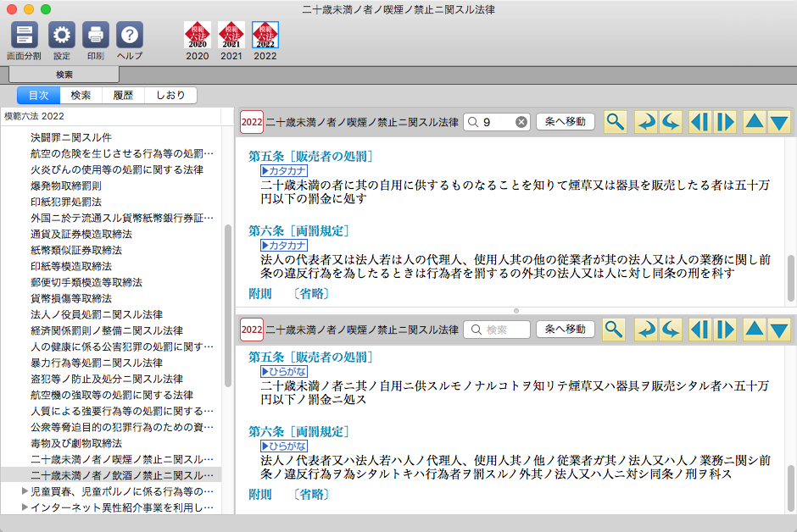Viewport: 797px width, 532px height.
Task: Open 第五条［販売者の処罰］ heading in lower pane
Action: pyautogui.click(x=311, y=357)
